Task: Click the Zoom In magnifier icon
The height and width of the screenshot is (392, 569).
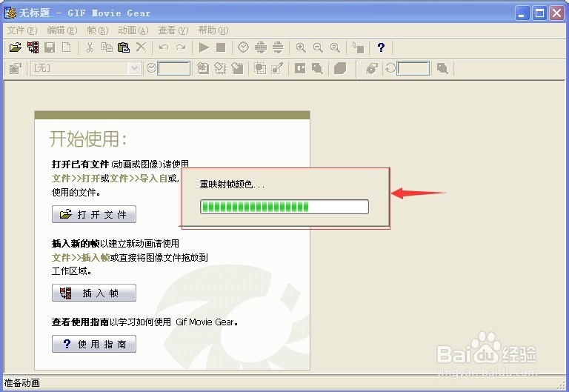Action: pos(301,47)
